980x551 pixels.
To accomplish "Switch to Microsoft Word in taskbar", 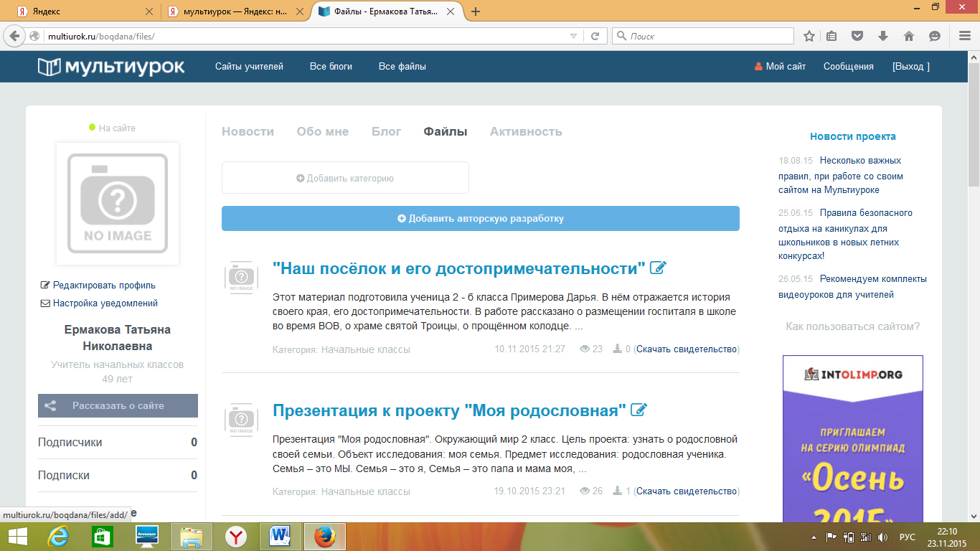I will click(x=281, y=537).
